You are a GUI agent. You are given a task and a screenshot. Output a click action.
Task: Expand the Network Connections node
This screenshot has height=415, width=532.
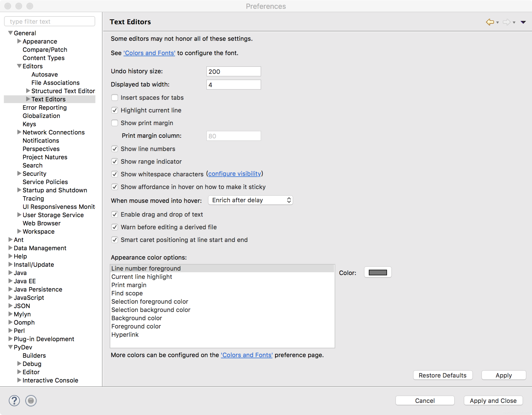[x=19, y=132]
